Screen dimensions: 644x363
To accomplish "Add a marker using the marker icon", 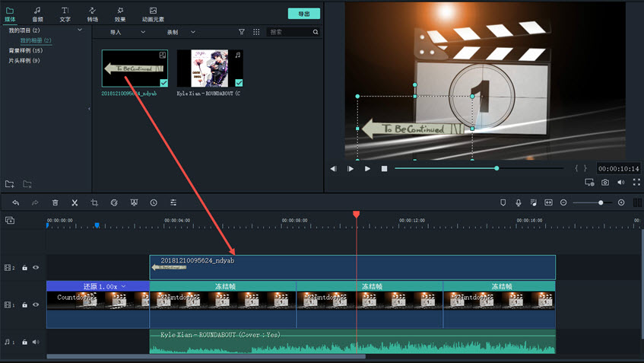I will click(x=503, y=202).
